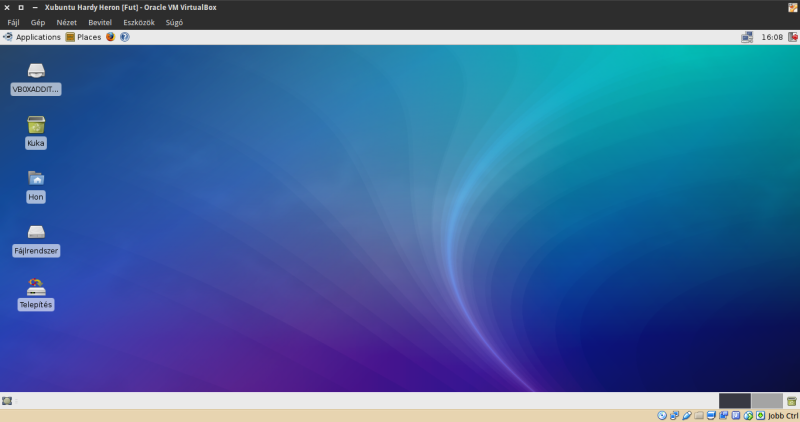Screen dimensions: 800x422
Task: Select the Kuka label text
Action: (36, 143)
